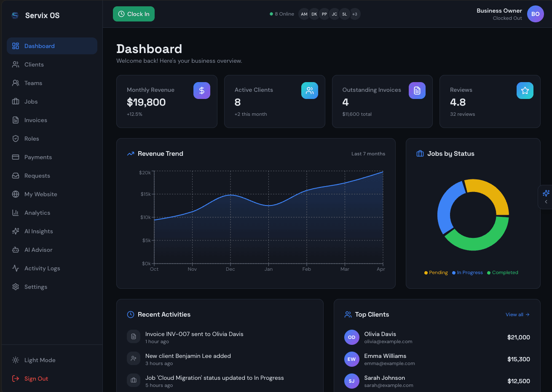The width and height of the screenshot is (552, 392).
Task: Click the dollar icon on Monthly Revenue card
Action: (201, 90)
